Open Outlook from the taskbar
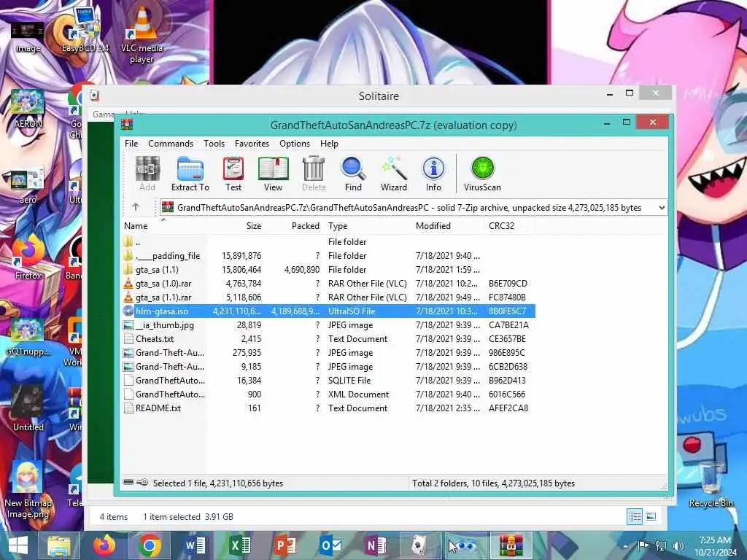747x560 pixels. coord(330,545)
